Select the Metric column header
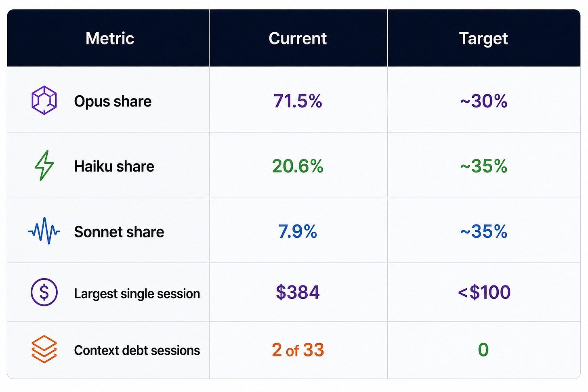 tap(110, 38)
